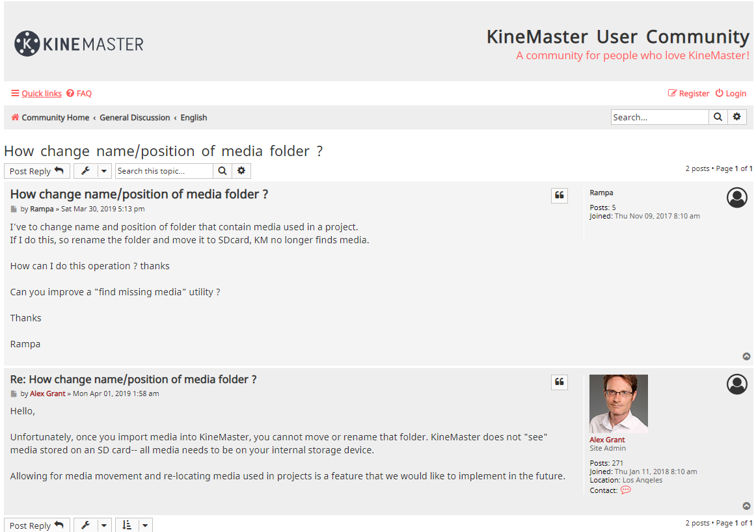Open first post title link
Viewport: 756px width, 532px height.
pos(139,194)
